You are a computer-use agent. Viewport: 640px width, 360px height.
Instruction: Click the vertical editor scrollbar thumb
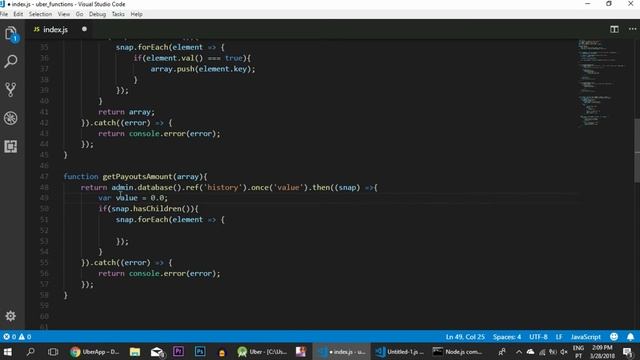click(x=637, y=150)
